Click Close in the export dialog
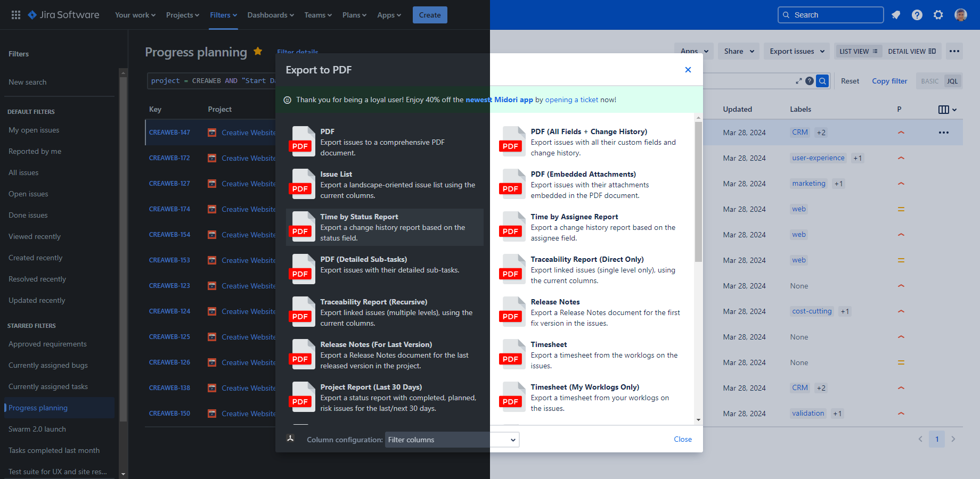 [x=683, y=439]
